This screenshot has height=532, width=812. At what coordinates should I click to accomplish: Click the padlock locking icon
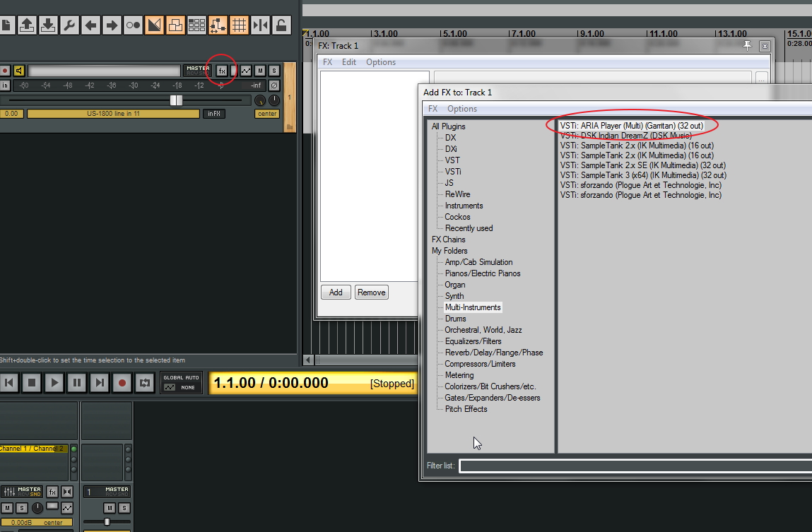(x=282, y=25)
